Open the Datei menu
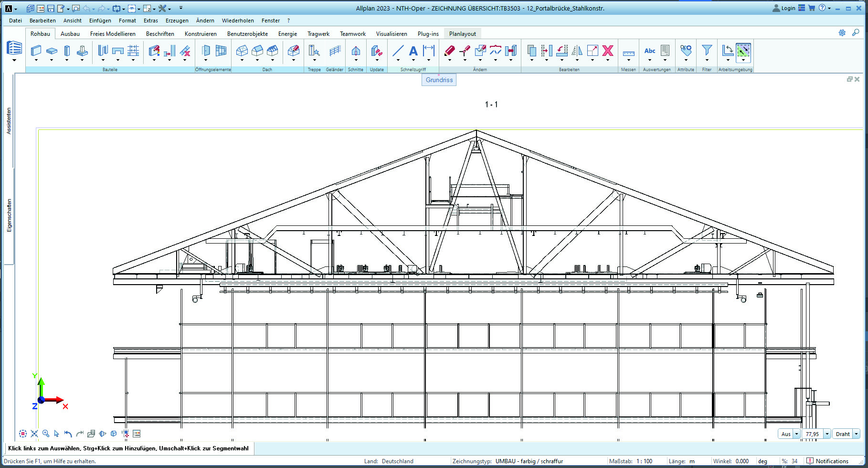This screenshot has height=468, width=868. [15, 21]
